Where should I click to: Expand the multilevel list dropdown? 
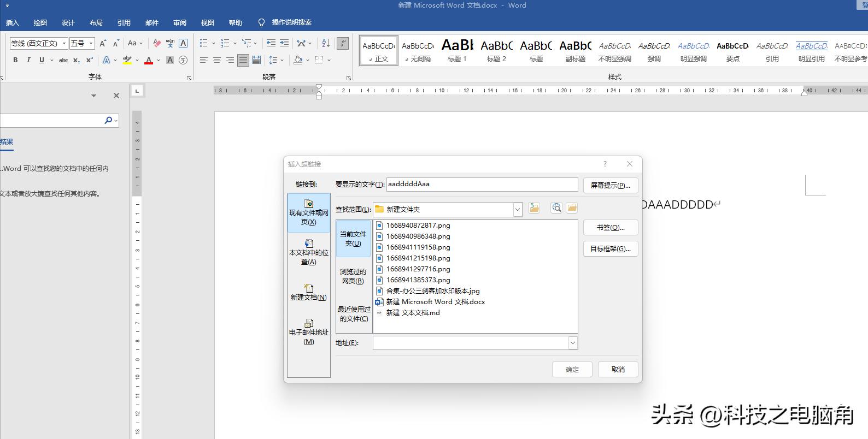pyautogui.click(x=255, y=43)
